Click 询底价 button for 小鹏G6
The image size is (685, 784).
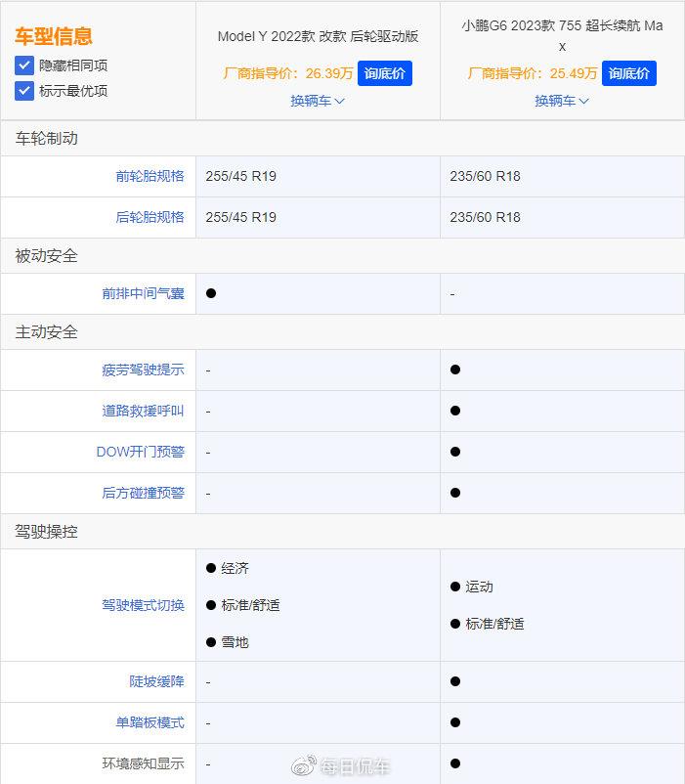tap(629, 73)
